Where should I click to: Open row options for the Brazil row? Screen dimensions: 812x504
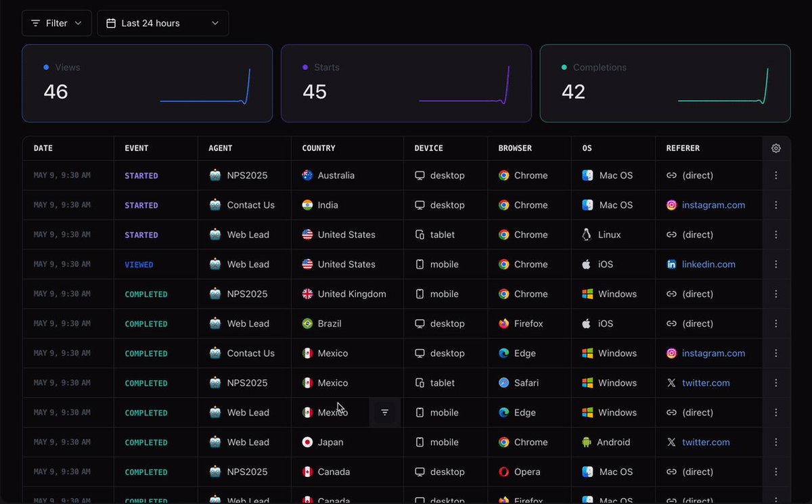coord(776,323)
